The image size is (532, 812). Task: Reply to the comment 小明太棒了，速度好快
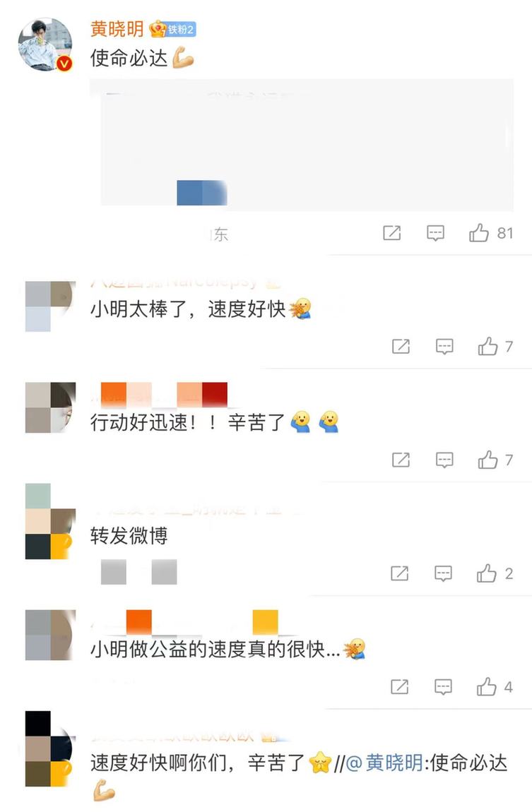(x=444, y=346)
